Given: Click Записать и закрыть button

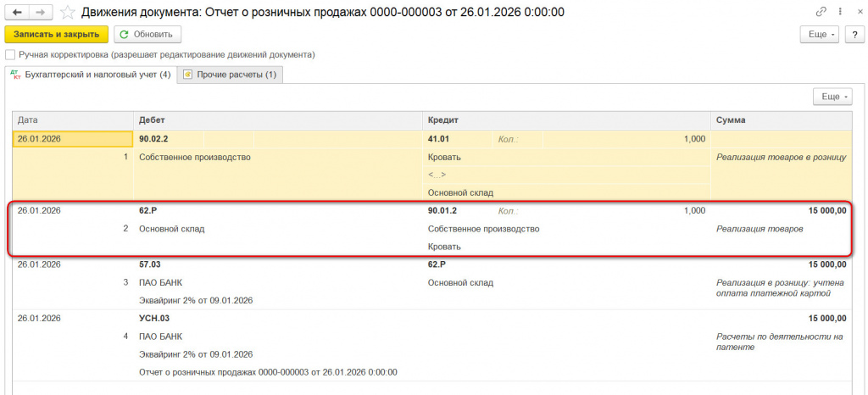Looking at the screenshot, I should pyautogui.click(x=56, y=34).
